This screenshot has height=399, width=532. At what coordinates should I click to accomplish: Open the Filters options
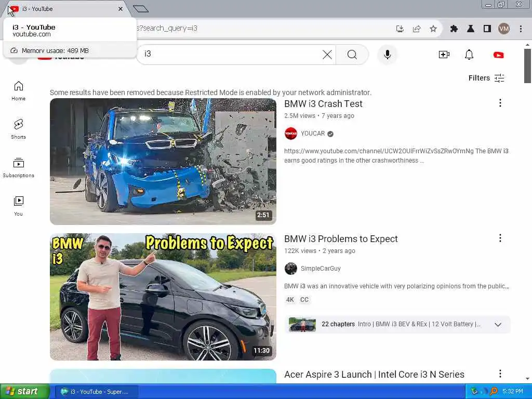tap(486, 78)
